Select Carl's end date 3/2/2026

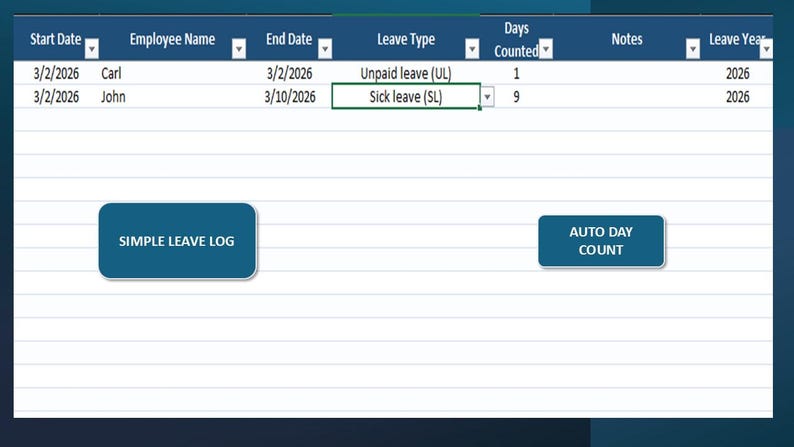point(289,73)
